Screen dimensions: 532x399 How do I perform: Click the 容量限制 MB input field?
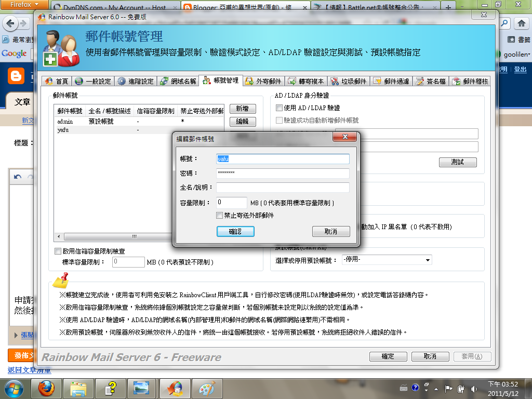click(x=232, y=203)
